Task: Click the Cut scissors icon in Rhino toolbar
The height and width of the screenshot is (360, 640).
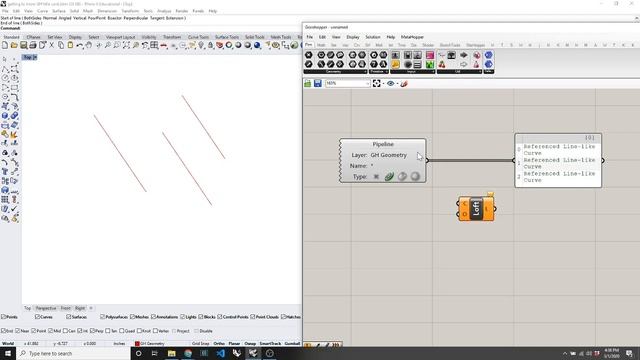Action: click(x=51, y=45)
